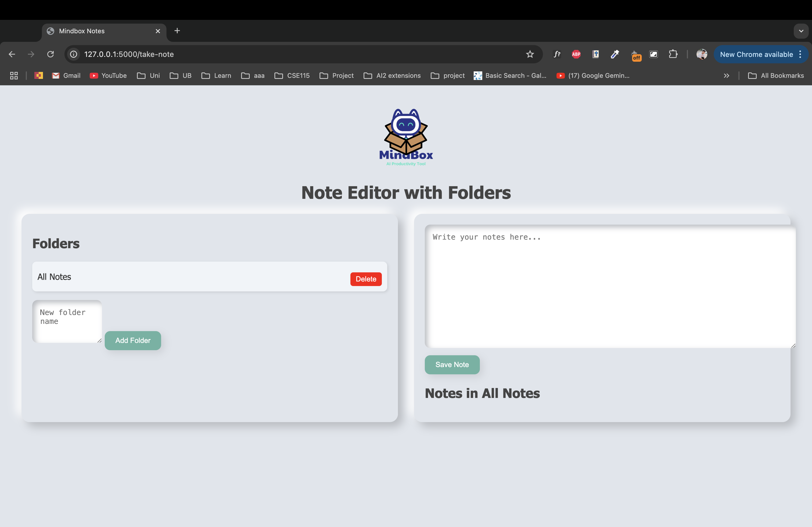Screen dimensions: 812x527
Task: Open the AdBlock Plus extension icon
Action: click(x=576, y=54)
